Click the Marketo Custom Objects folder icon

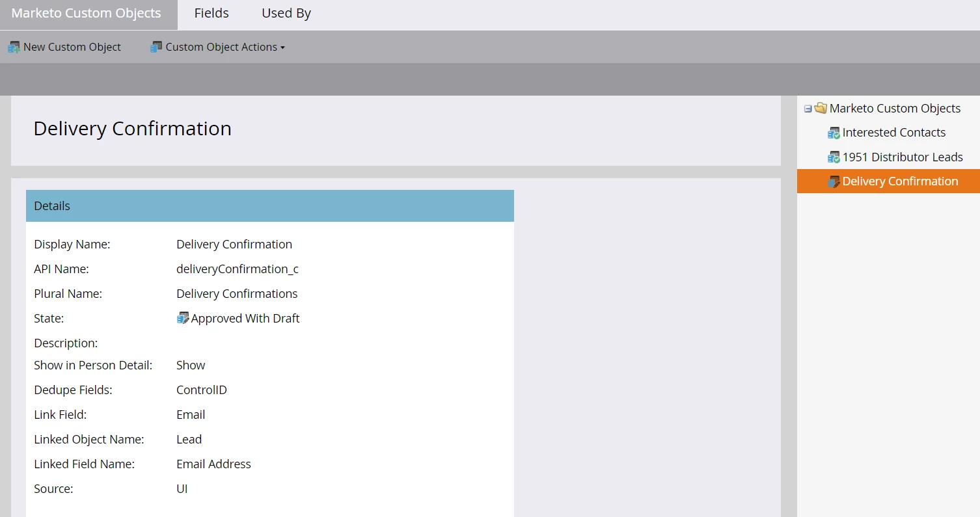[821, 108]
